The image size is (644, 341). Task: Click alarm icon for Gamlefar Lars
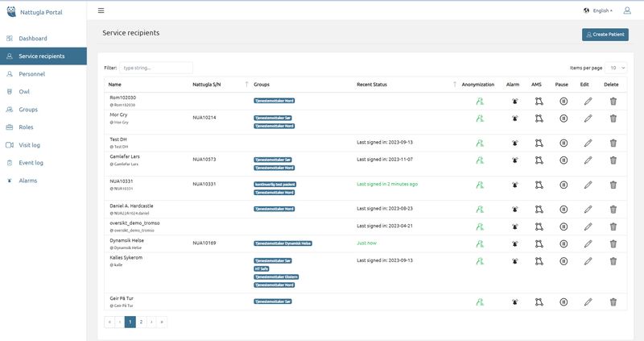(514, 161)
